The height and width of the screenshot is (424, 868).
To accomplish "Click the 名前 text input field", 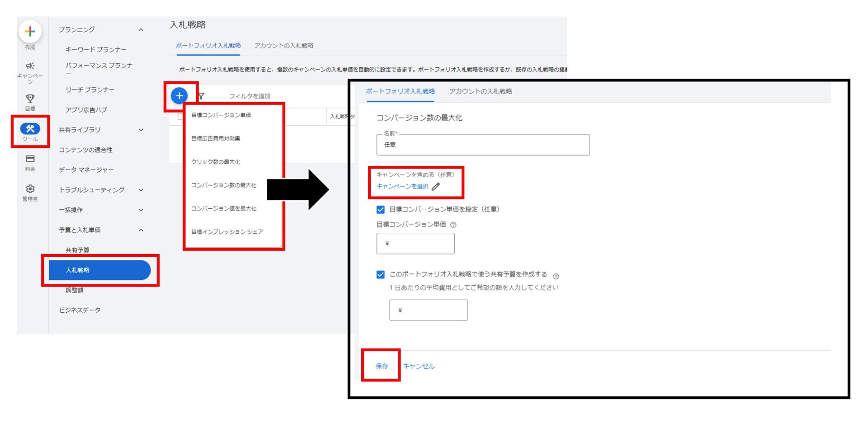I will 483,145.
